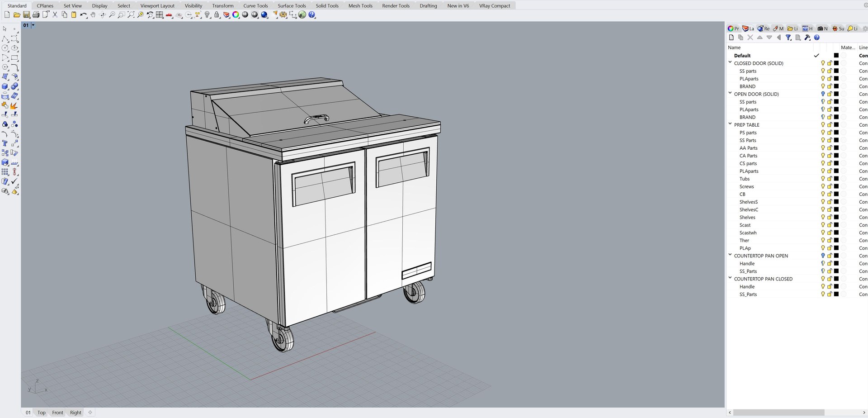The height and width of the screenshot is (418, 868).
Task: Toggle the lock icon for Screws layer
Action: click(830, 186)
